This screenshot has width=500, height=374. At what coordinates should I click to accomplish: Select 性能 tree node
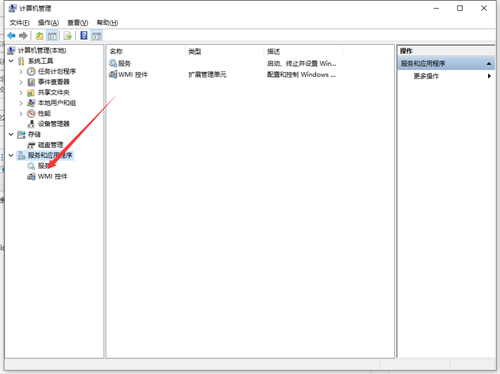point(44,113)
